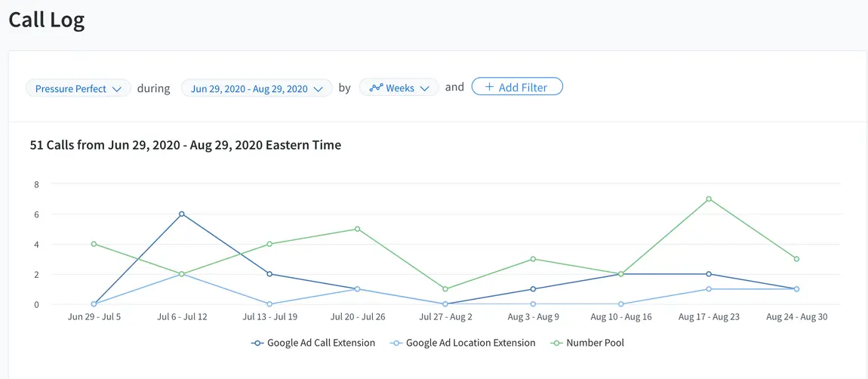This screenshot has height=379, width=868.
Task: Click the Aug 3 - Aug 9 axis label
Action: [x=533, y=318]
